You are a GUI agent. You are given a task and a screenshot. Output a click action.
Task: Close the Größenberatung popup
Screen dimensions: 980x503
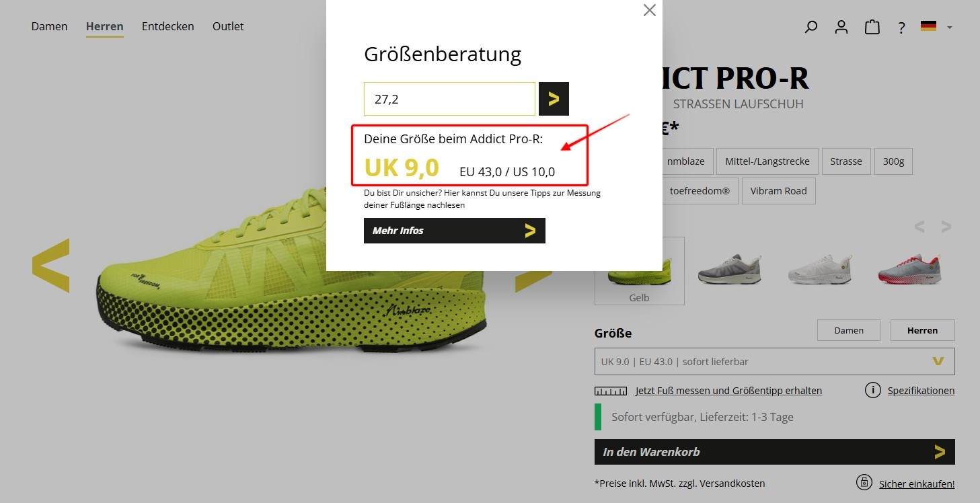click(649, 10)
